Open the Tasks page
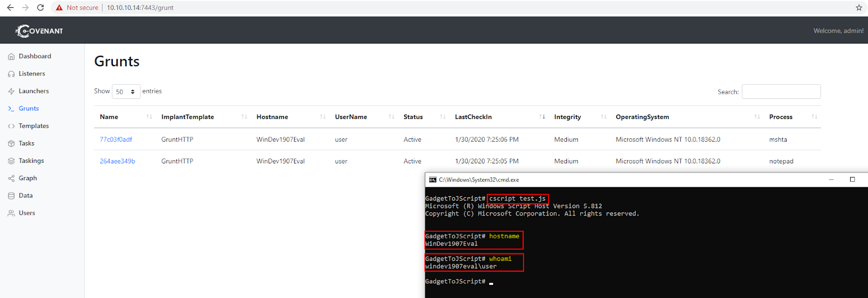 (27, 143)
